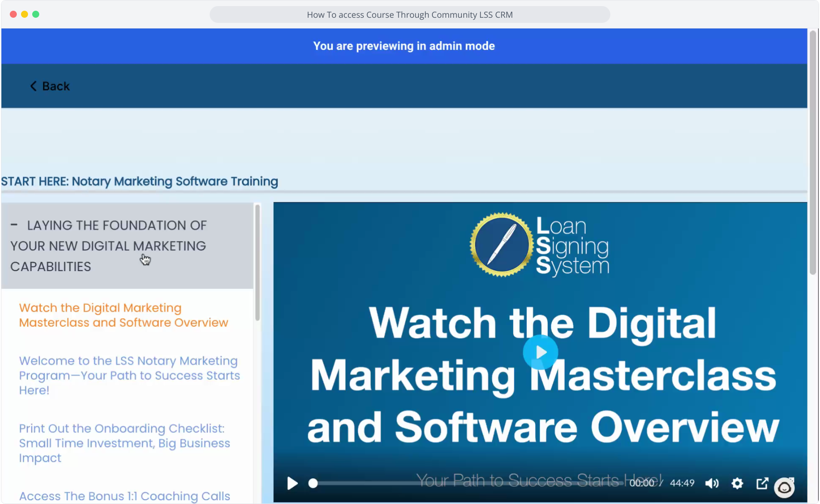
Task: Click the START HERE: Notary Marketing Software Training title
Action: point(140,182)
